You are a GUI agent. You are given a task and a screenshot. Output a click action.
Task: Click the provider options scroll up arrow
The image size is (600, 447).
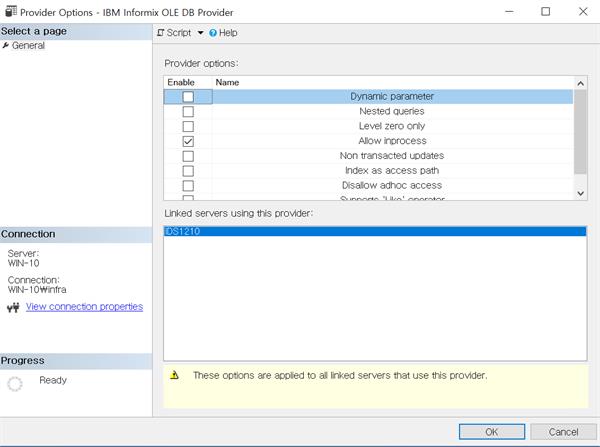[580, 83]
